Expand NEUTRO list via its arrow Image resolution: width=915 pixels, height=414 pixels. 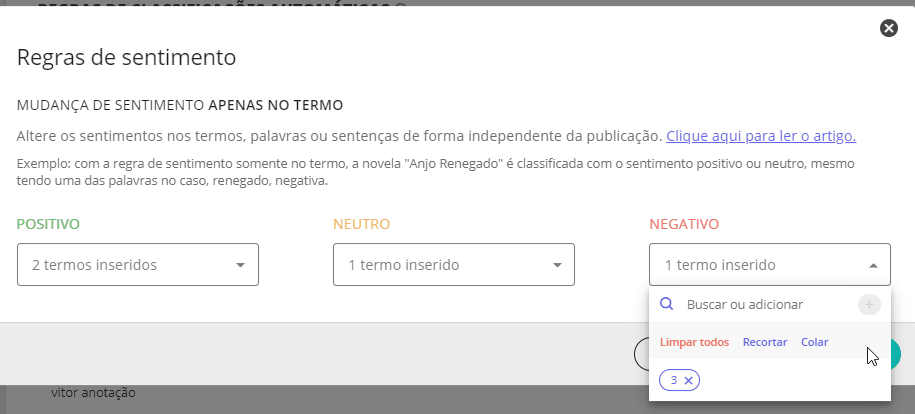tap(557, 265)
